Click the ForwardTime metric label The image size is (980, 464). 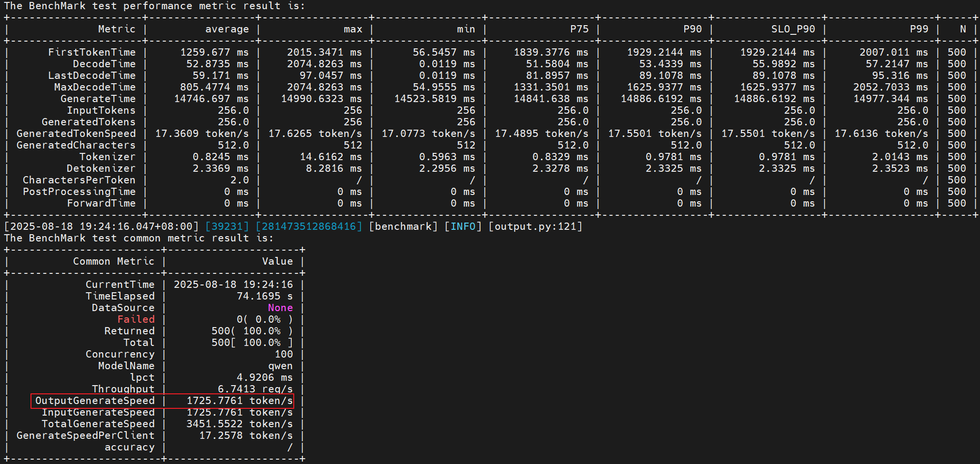coord(101,203)
